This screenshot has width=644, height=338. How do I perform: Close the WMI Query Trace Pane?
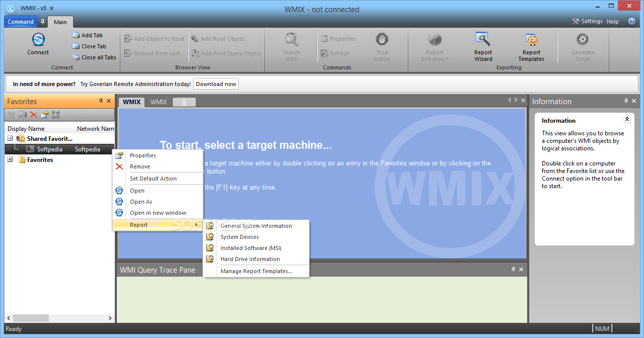click(x=522, y=270)
